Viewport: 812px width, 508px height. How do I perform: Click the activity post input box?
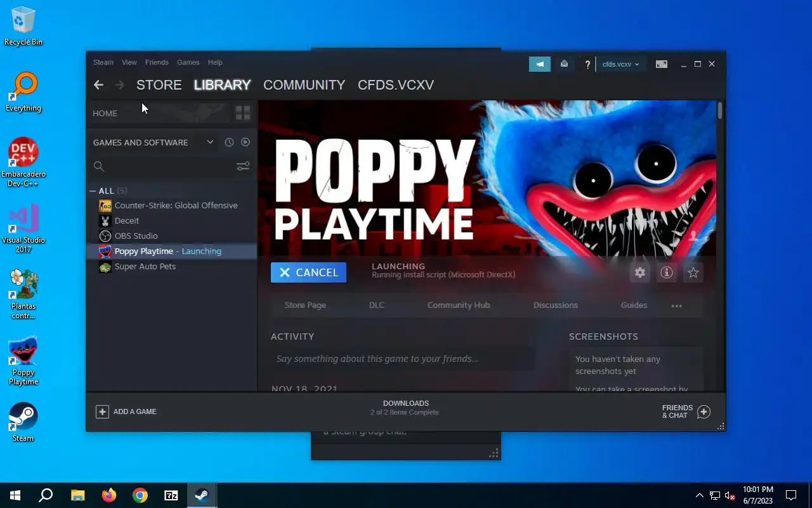point(402,359)
